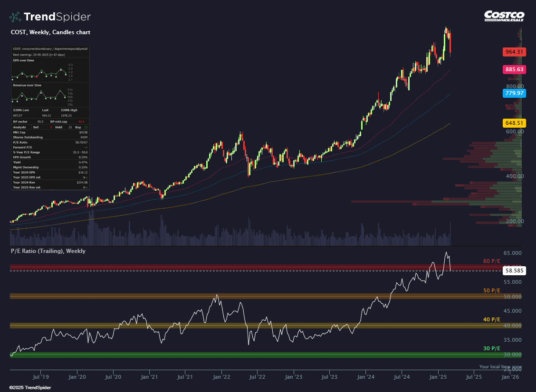Viewport: 536px width, 392px height.
Task: Click the '5-Year P/E Range' row
Action: 50,152
